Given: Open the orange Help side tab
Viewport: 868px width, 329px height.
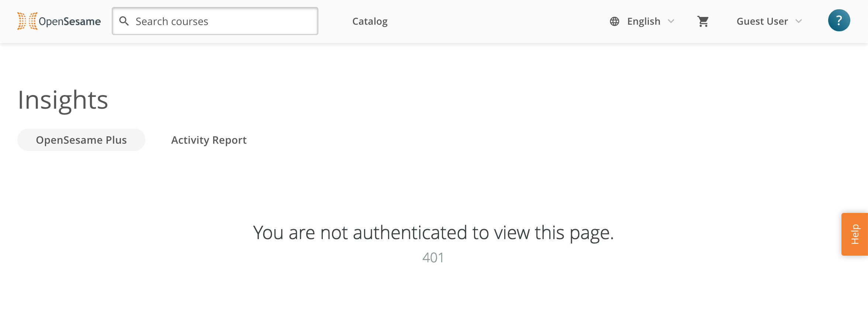Looking at the screenshot, I should [855, 234].
